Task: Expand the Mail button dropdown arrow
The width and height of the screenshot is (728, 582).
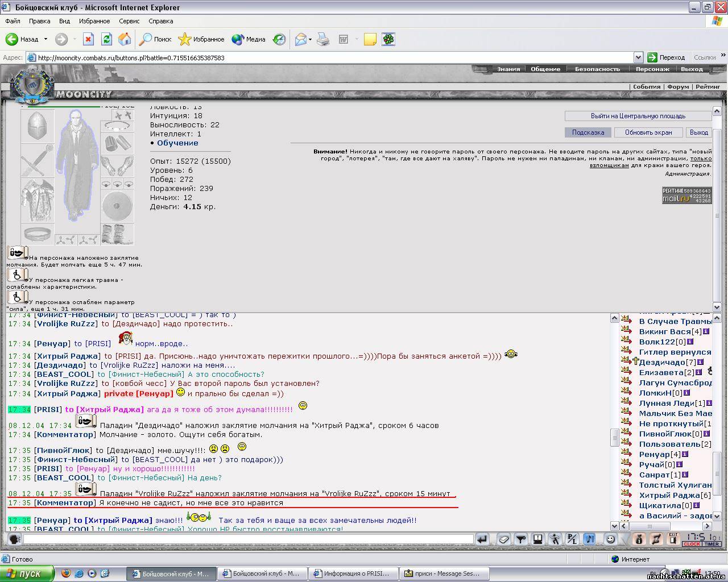Action: click(310, 39)
